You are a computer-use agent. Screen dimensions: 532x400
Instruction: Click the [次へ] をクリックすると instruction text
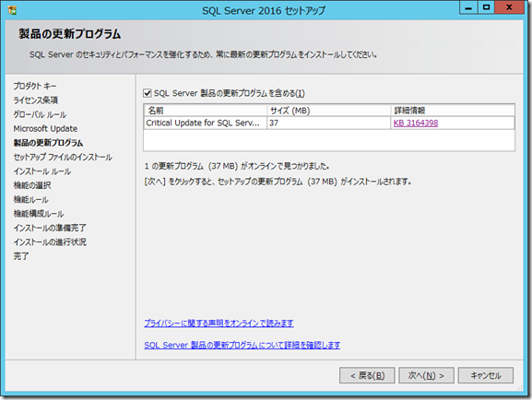pyautogui.click(x=278, y=182)
